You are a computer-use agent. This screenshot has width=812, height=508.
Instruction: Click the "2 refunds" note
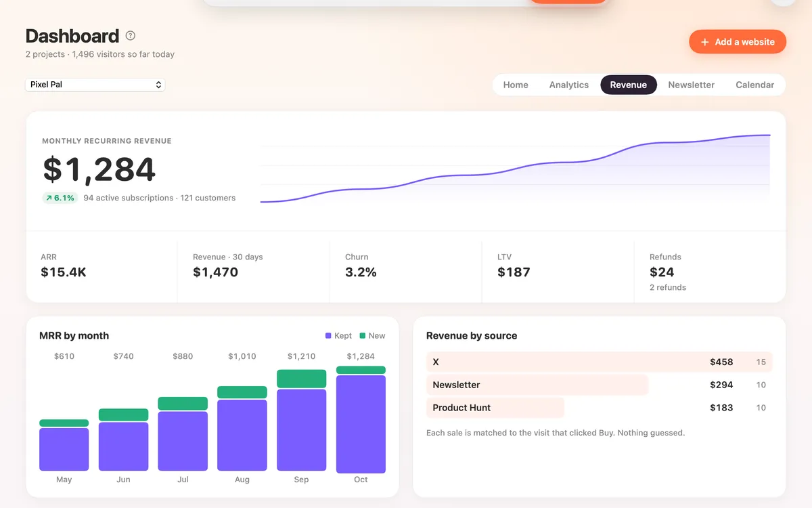coord(668,287)
